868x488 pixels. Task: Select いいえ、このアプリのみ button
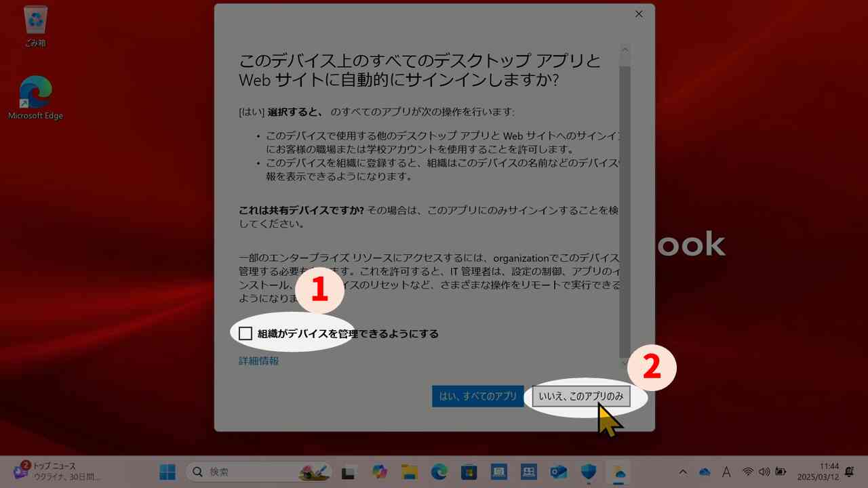coord(582,396)
